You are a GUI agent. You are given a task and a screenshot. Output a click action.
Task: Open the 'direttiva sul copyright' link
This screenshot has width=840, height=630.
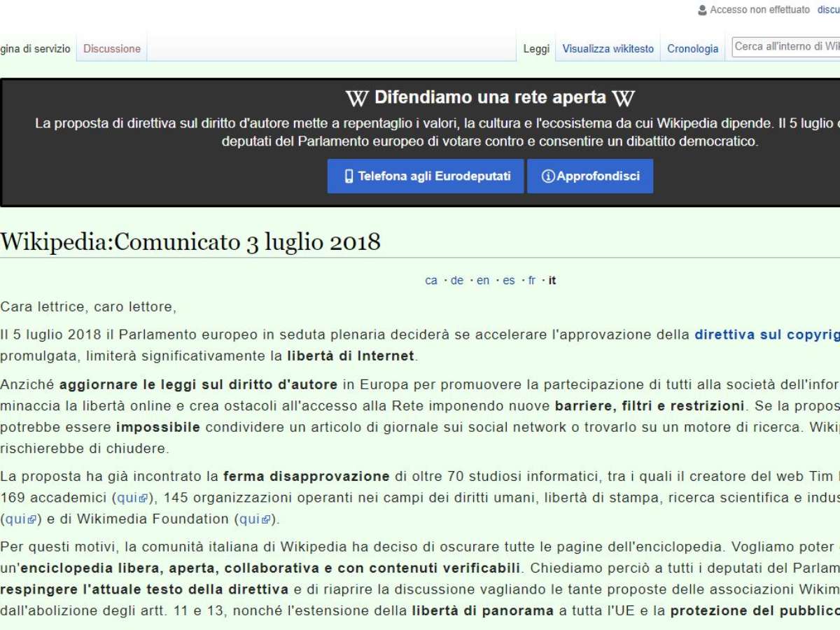[x=766, y=335]
